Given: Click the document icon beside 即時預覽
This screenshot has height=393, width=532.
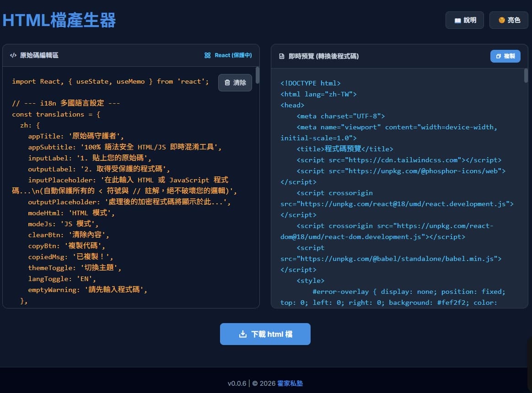Looking at the screenshot, I should pos(282,56).
